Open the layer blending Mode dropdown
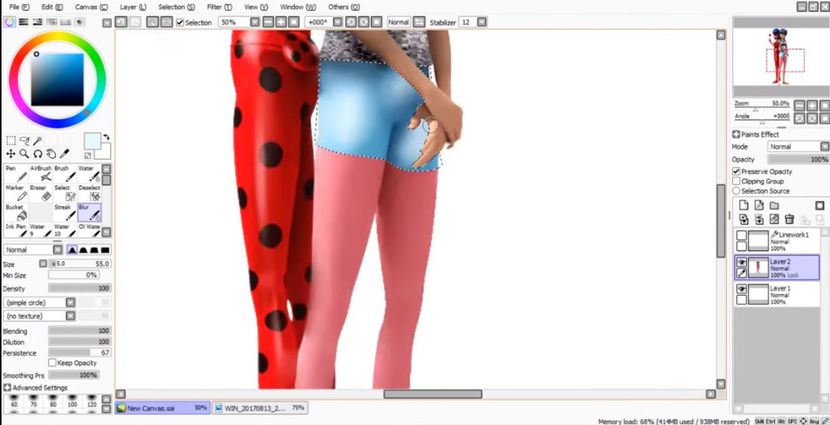Image resolution: width=830 pixels, height=425 pixels. 797,146
